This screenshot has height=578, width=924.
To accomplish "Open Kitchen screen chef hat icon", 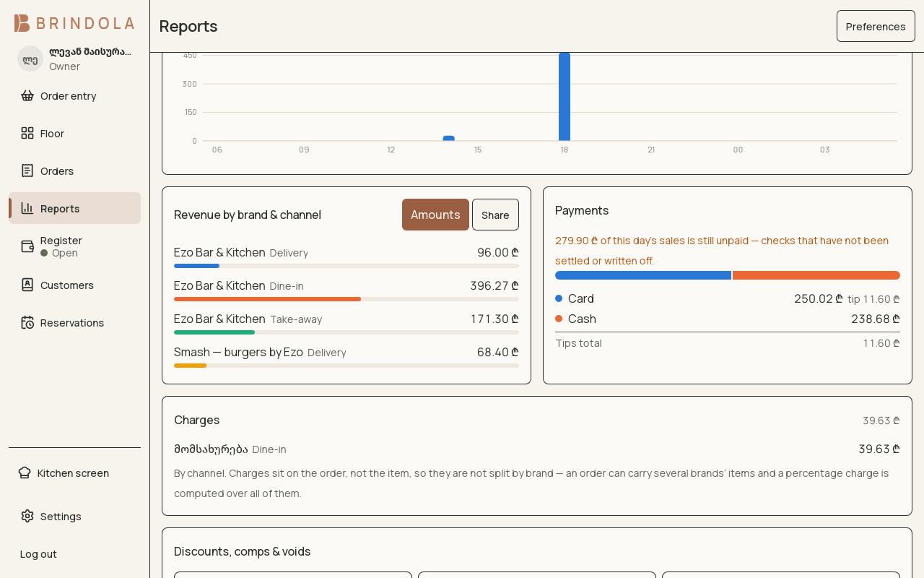I will 25,473.
